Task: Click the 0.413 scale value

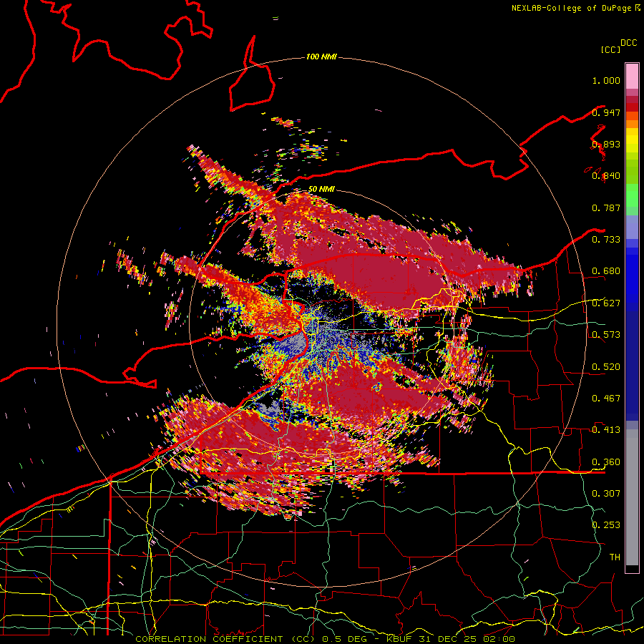Action: click(x=606, y=430)
